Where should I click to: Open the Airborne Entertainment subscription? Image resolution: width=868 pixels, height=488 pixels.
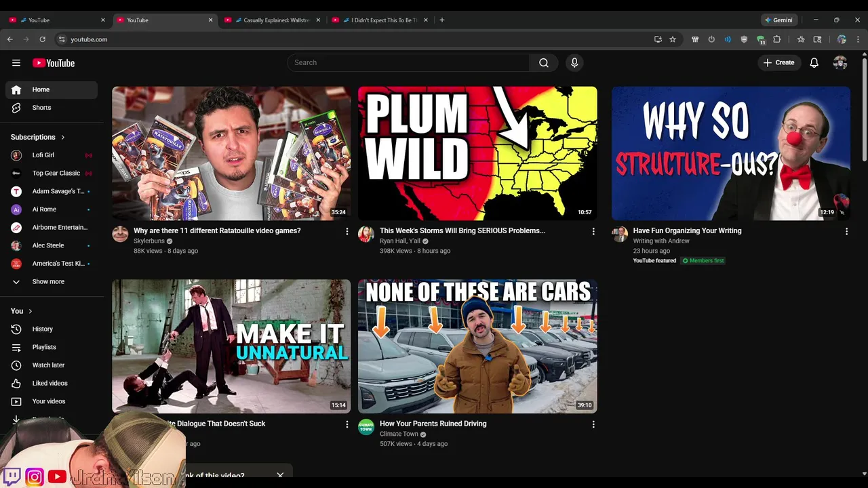pos(52,228)
